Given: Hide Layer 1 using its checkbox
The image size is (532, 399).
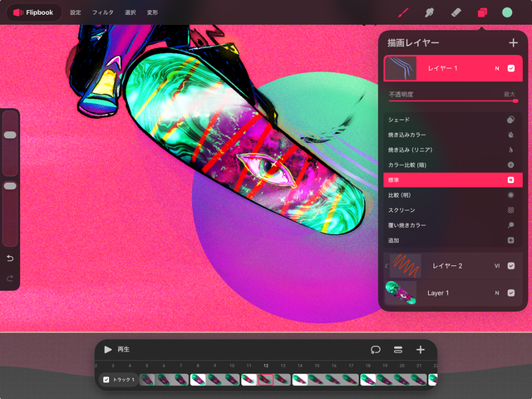Looking at the screenshot, I should tap(511, 293).
